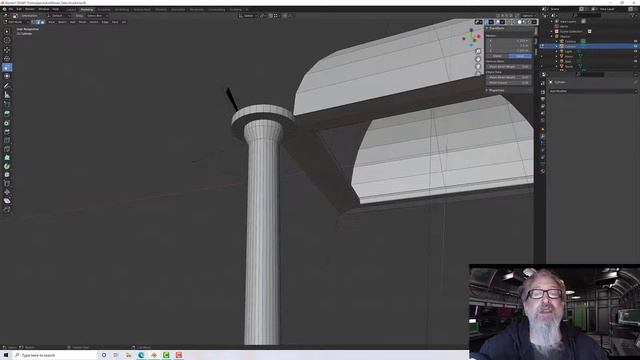
Task: Open Windows Start menu
Action: click(6, 355)
